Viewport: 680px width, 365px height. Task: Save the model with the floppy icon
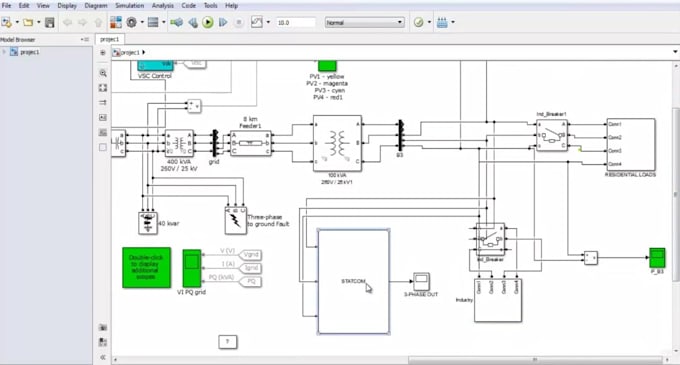[x=50, y=23]
